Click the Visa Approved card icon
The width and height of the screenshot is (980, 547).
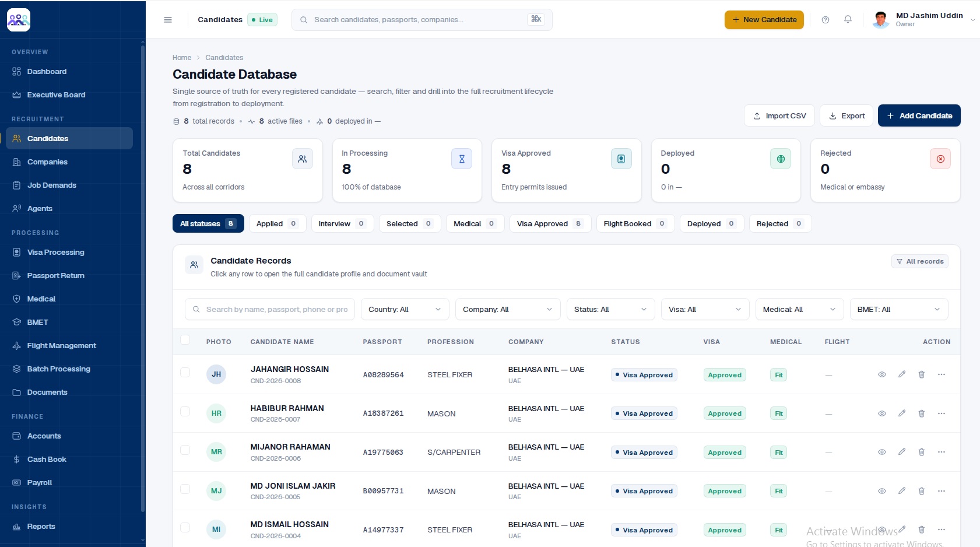(x=621, y=159)
